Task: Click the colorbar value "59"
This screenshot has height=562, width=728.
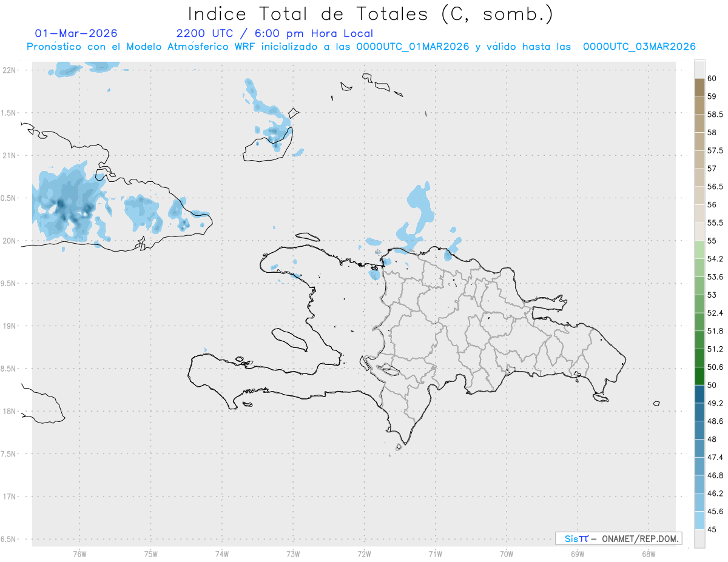Action: [712, 96]
